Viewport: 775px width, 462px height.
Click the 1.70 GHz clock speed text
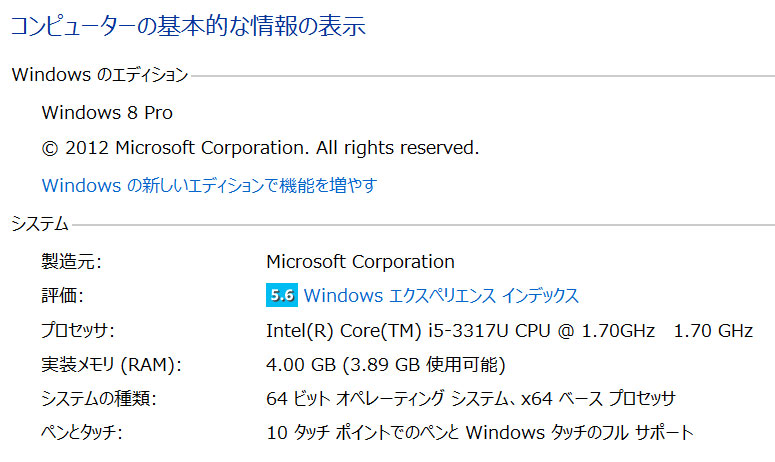713,330
